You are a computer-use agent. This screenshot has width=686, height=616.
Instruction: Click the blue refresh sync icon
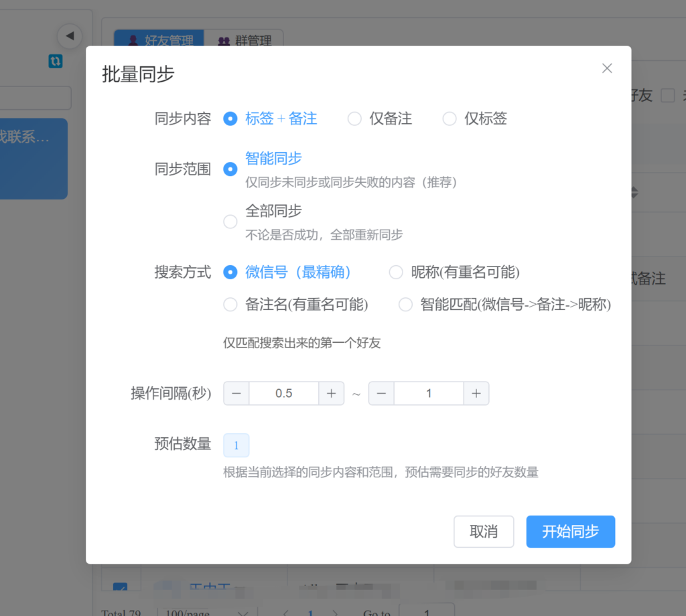pos(56,61)
